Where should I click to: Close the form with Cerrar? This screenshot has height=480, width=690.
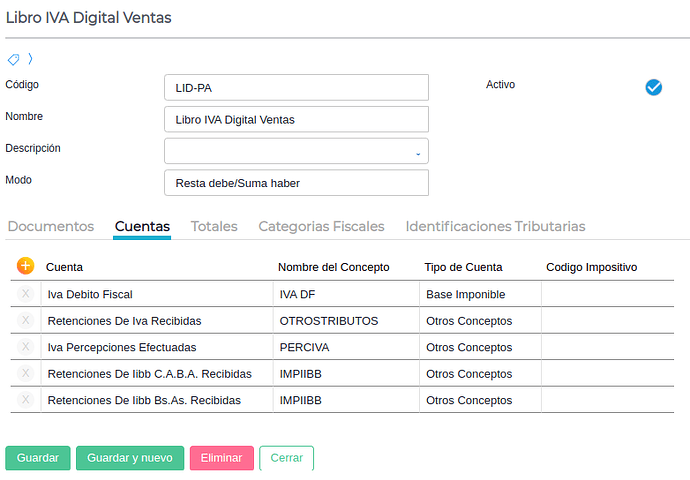tap(286, 458)
